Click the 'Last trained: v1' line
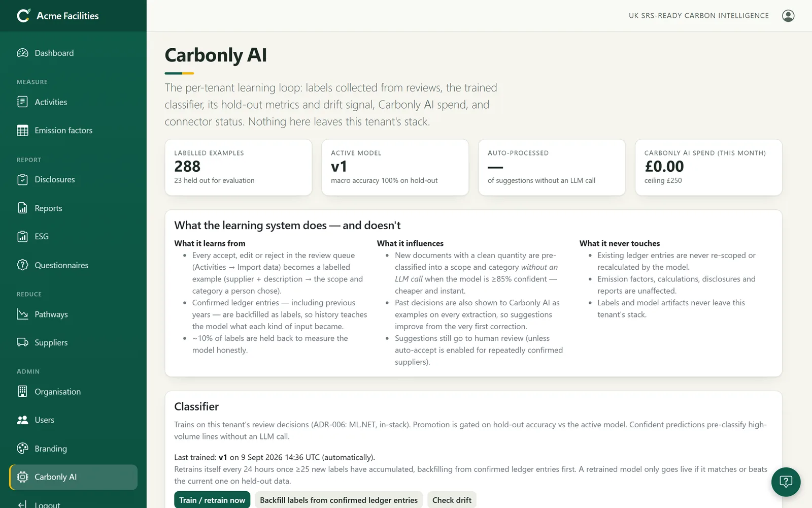812x508 pixels. [275, 457]
